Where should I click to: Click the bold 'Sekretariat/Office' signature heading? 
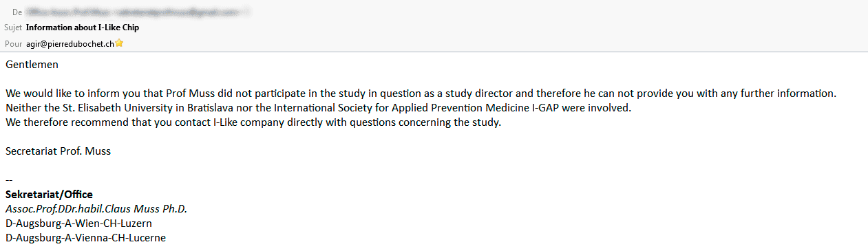(x=49, y=195)
